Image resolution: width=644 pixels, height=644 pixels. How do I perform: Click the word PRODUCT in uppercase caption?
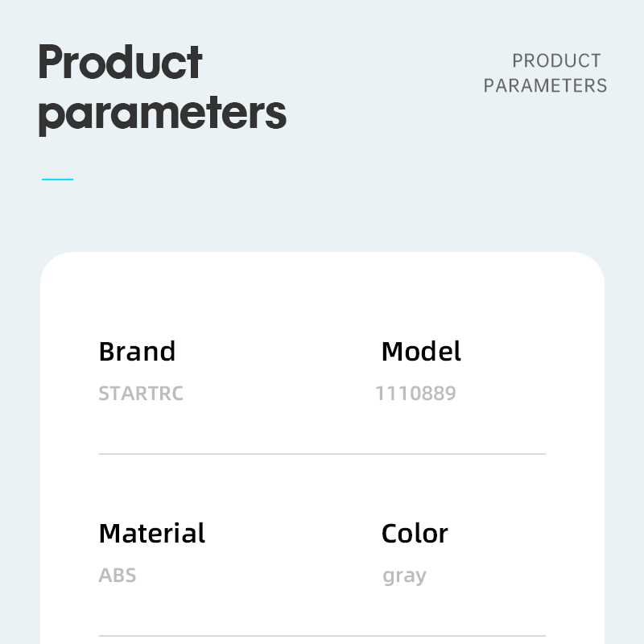556,61
